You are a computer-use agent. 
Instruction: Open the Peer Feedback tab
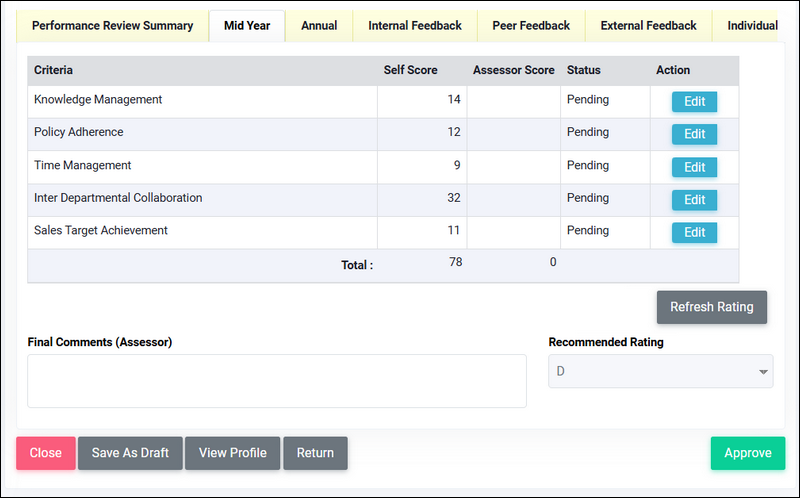coord(531,26)
